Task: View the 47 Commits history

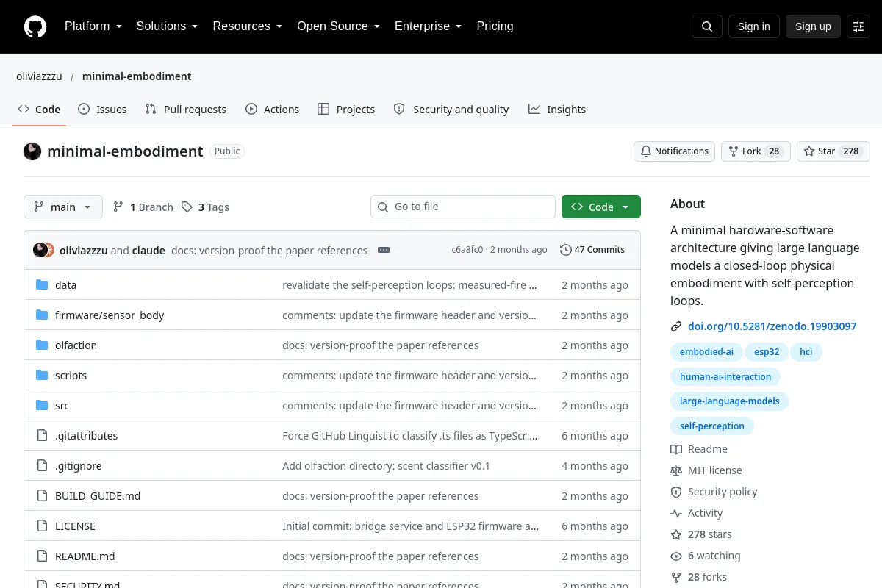Action: click(x=592, y=250)
